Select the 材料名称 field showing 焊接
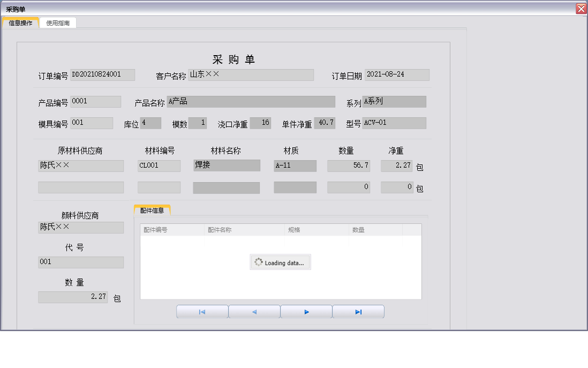 tap(226, 165)
